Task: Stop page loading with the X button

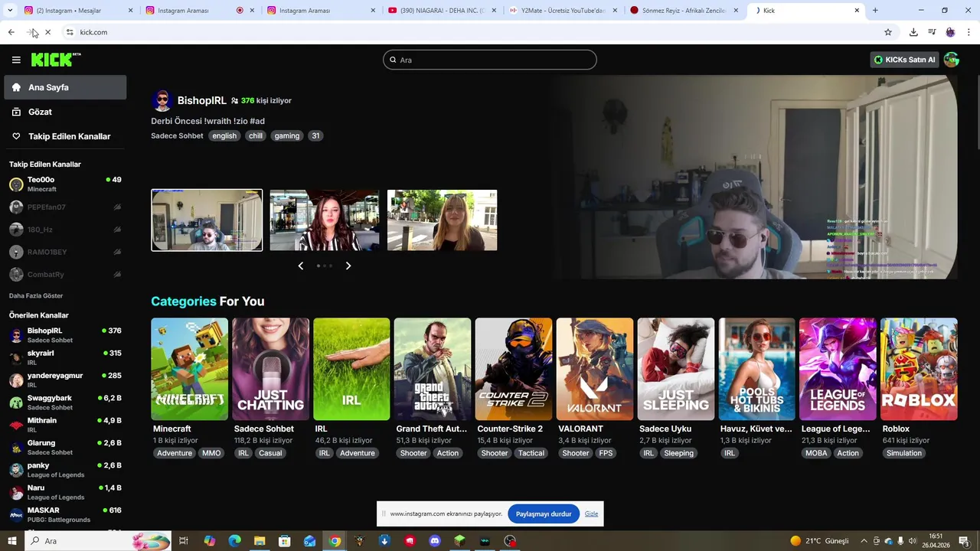Action: pyautogui.click(x=47, y=32)
